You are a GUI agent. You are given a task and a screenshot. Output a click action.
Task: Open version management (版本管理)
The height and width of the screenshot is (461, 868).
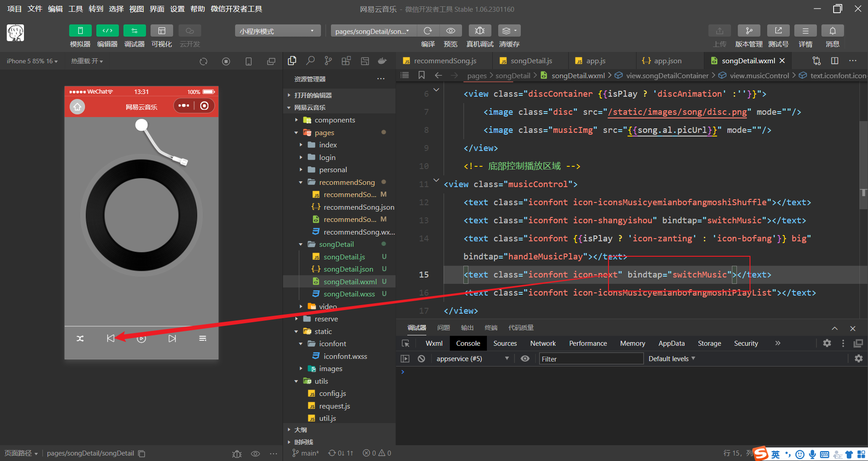[749, 31]
